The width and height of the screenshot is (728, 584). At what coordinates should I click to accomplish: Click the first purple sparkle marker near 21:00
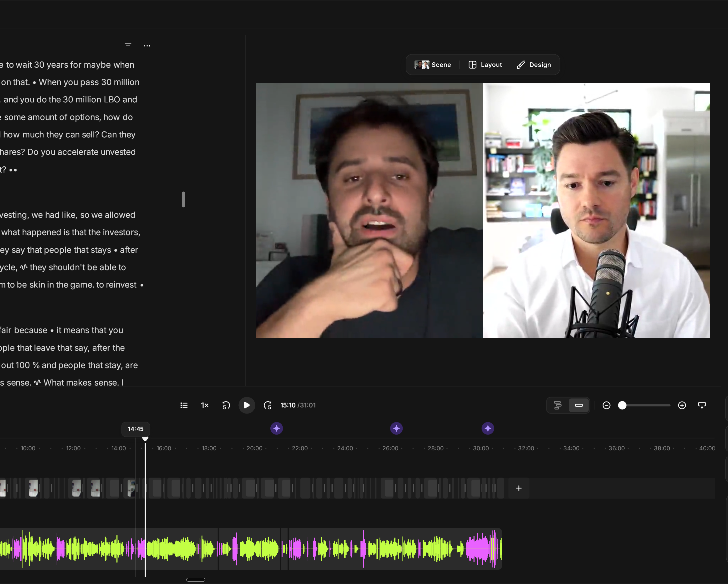[277, 428]
